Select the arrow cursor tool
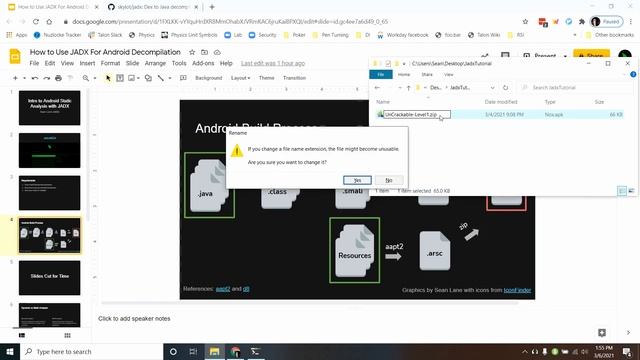640x360 pixels. (108, 78)
